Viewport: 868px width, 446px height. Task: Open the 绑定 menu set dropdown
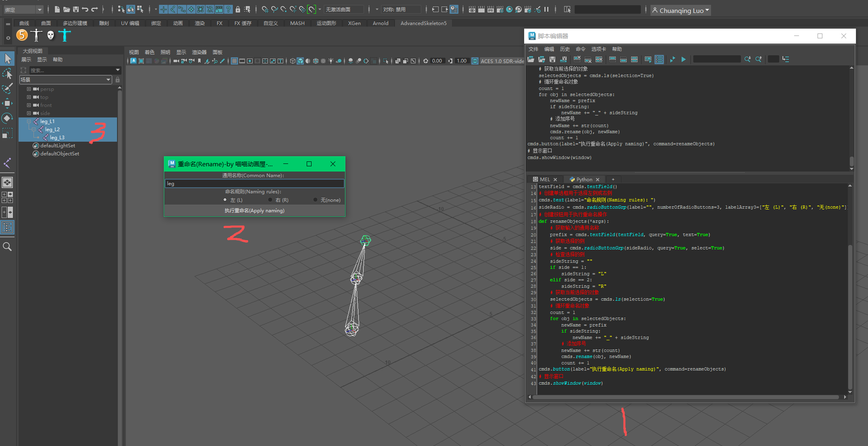23,10
